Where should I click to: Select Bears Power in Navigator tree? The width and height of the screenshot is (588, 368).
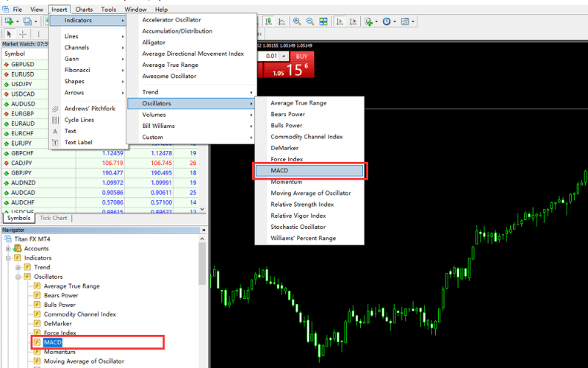[61, 296]
